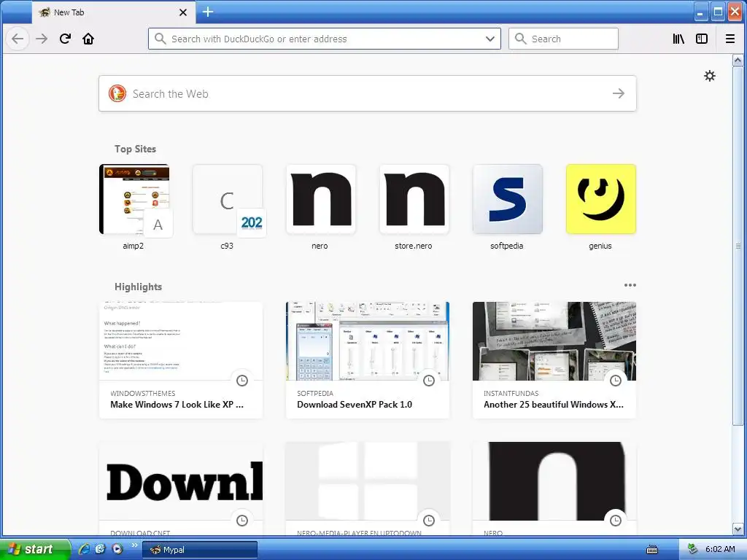Select the New Tab tab

coord(114,12)
